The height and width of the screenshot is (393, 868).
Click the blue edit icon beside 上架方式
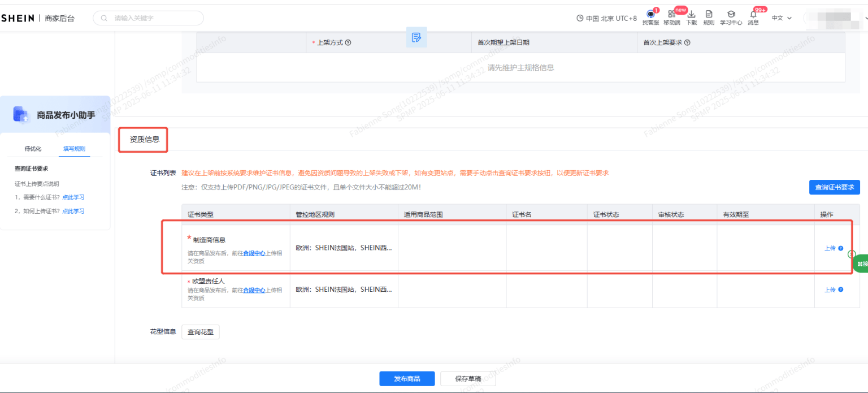click(x=416, y=37)
